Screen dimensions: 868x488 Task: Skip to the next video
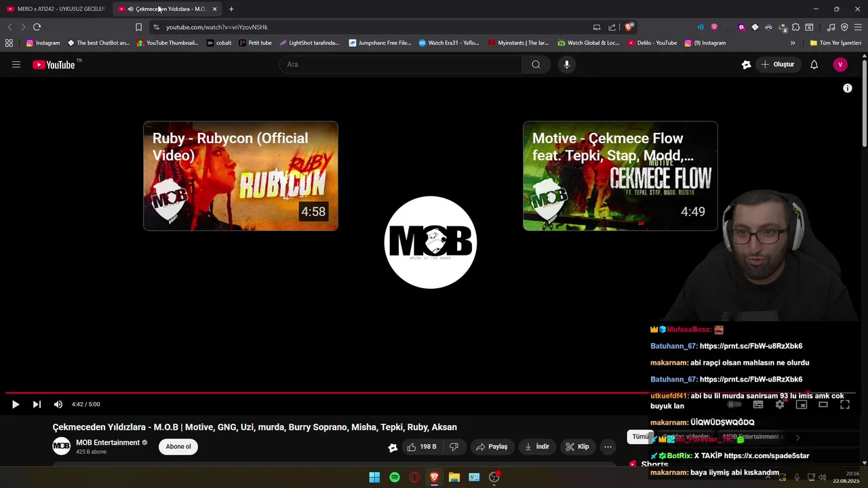tap(37, 404)
